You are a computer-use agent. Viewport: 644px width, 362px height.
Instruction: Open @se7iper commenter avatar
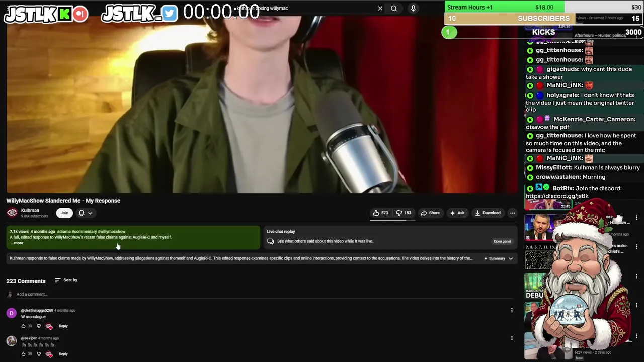[x=11, y=341]
